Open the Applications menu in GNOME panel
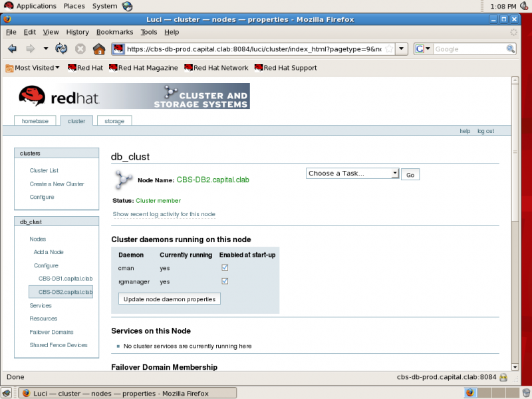Screen dimensions: 532x399 pos(30,6)
